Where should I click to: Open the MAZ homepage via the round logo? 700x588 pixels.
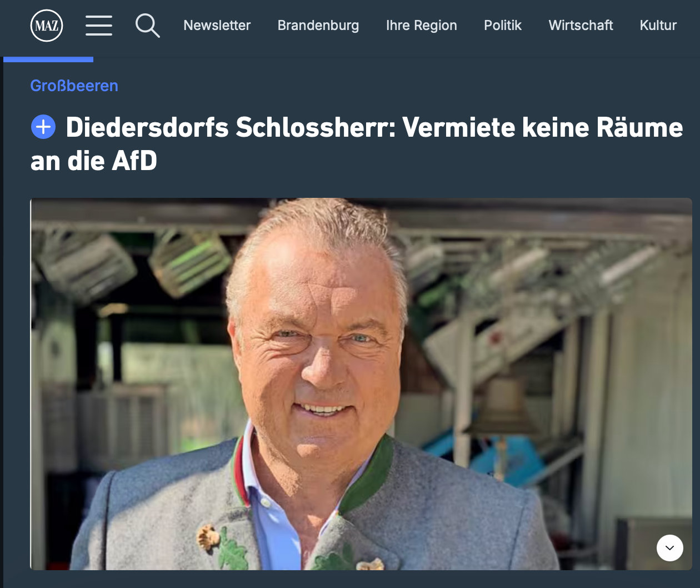47,26
